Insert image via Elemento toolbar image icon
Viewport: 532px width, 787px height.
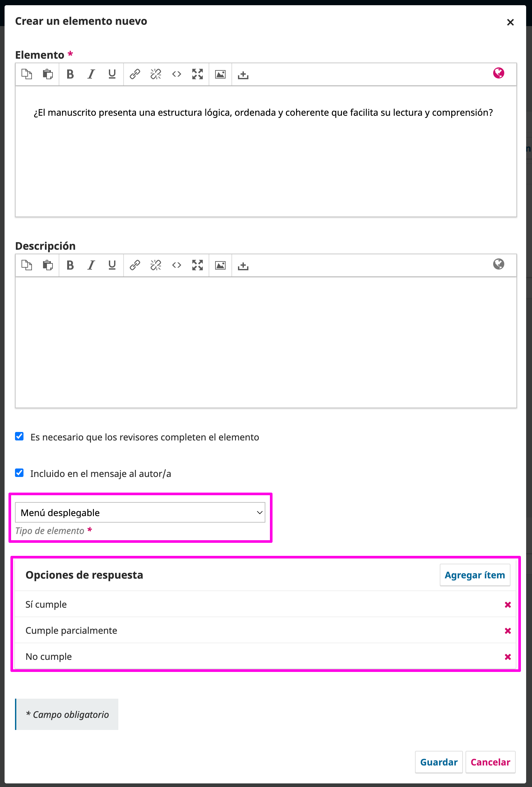(220, 74)
